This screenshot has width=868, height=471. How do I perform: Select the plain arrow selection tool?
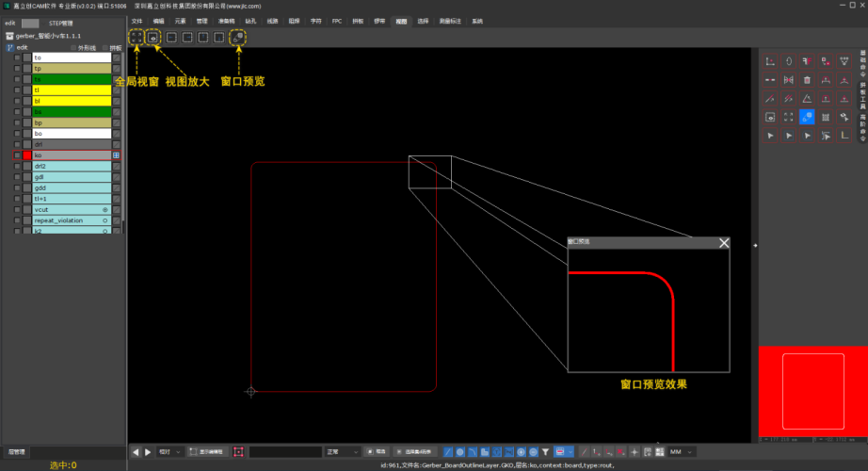pyautogui.click(x=770, y=136)
